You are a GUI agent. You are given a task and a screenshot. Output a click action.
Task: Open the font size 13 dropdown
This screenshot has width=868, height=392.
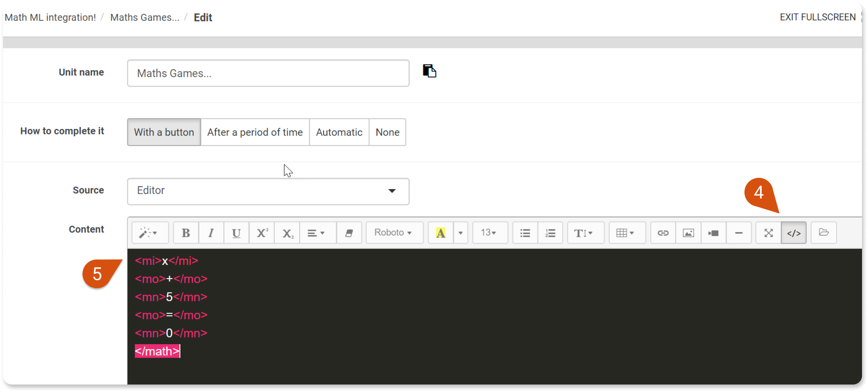click(x=490, y=233)
